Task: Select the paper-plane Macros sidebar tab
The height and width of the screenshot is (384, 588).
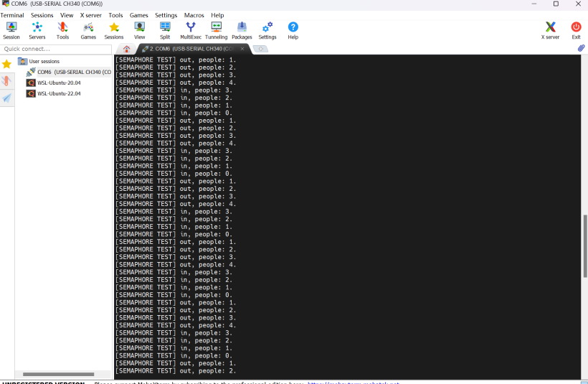Action: pos(6,98)
